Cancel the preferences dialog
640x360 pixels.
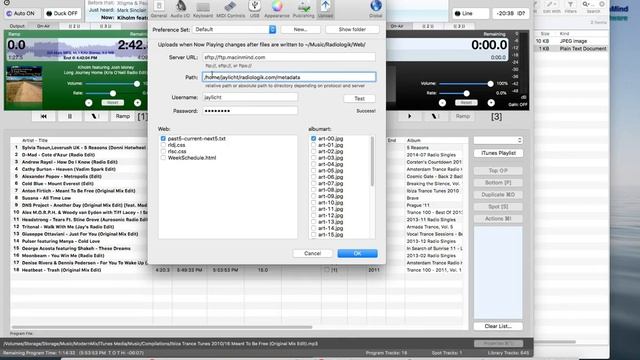pyautogui.click(x=312, y=253)
